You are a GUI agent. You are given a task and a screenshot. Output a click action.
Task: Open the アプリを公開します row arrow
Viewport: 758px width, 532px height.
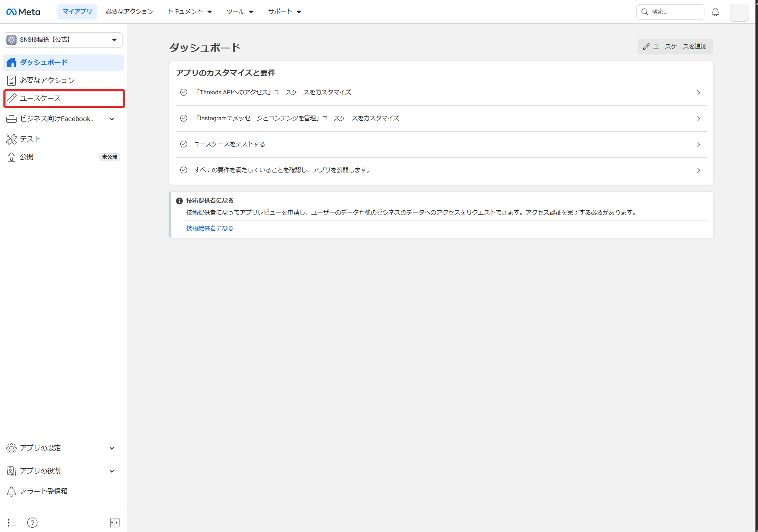pyautogui.click(x=698, y=170)
